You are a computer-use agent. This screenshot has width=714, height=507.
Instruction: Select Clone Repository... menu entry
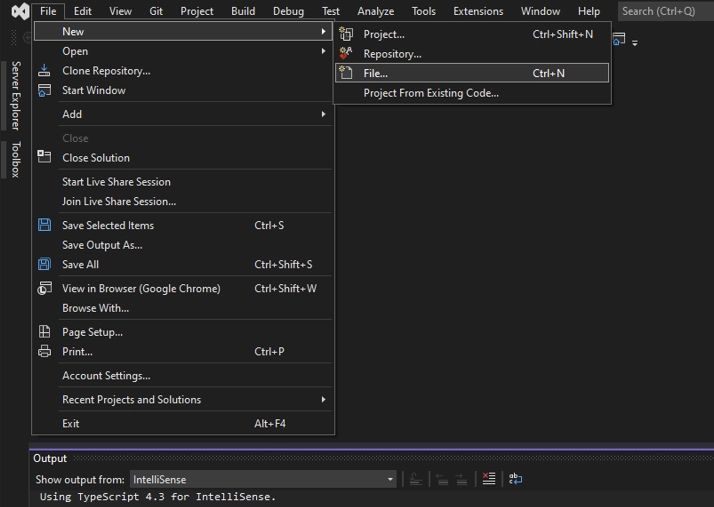coord(183,71)
